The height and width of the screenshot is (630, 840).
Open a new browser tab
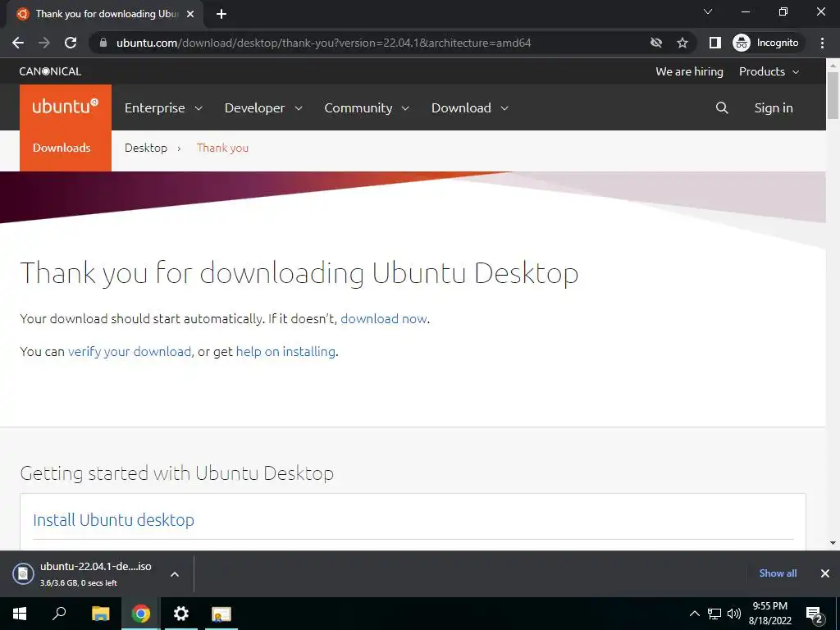point(221,14)
